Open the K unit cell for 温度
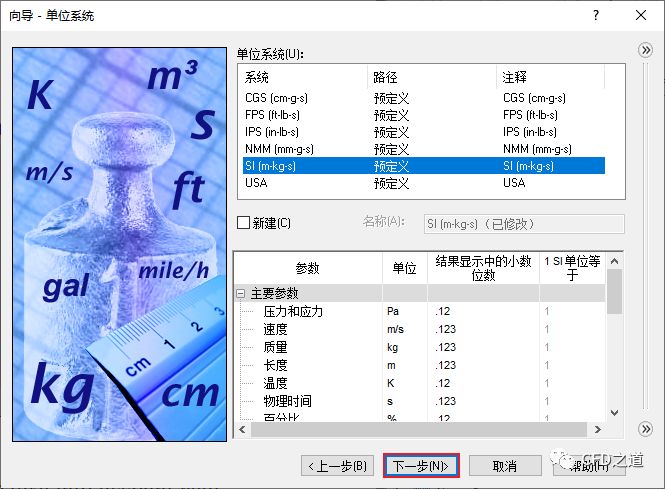The height and width of the screenshot is (489, 665). 403,383
